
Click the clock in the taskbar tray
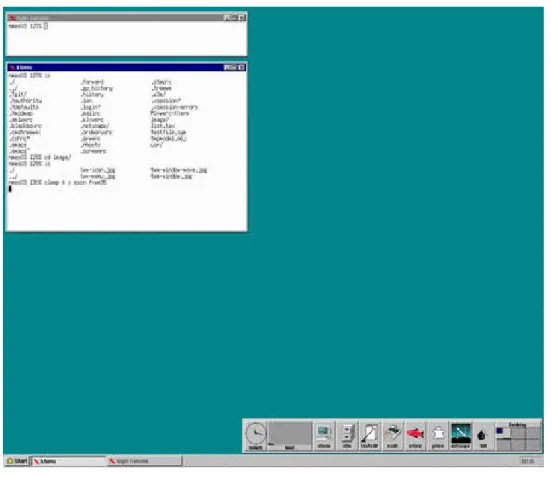pyautogui.click(x=527, y=461)
